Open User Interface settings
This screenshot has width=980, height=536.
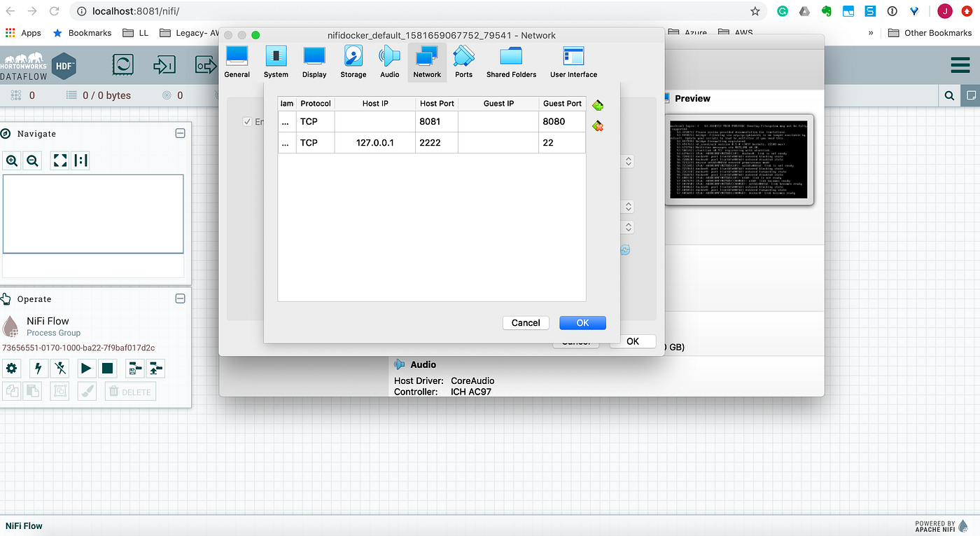coord(573,62)
